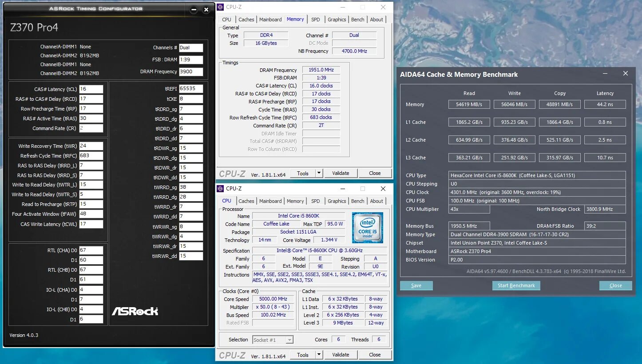Click the tWRRD_sg value field
This screenshot has width=642, height=364.
pyautogui.click(x=191, y=187)
